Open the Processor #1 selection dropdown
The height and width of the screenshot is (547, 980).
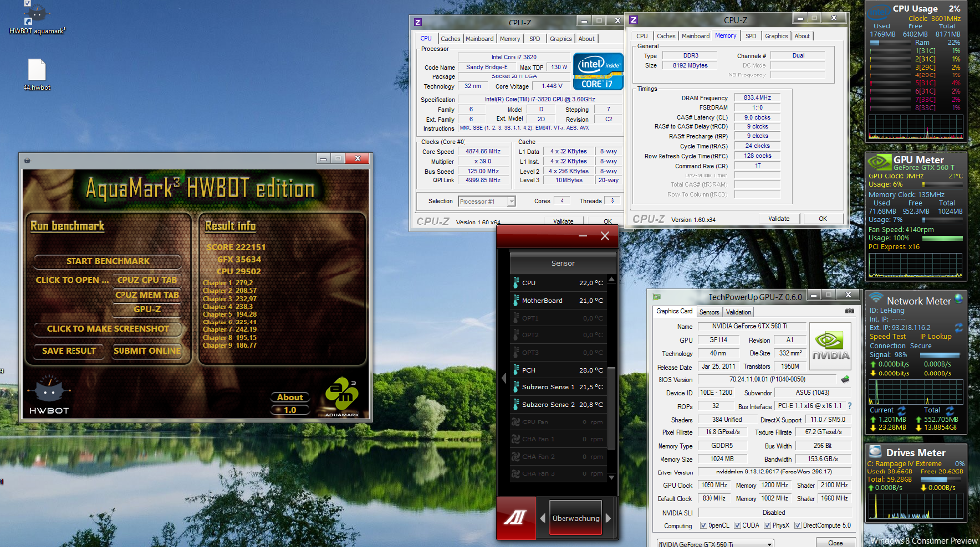point(486,201)
